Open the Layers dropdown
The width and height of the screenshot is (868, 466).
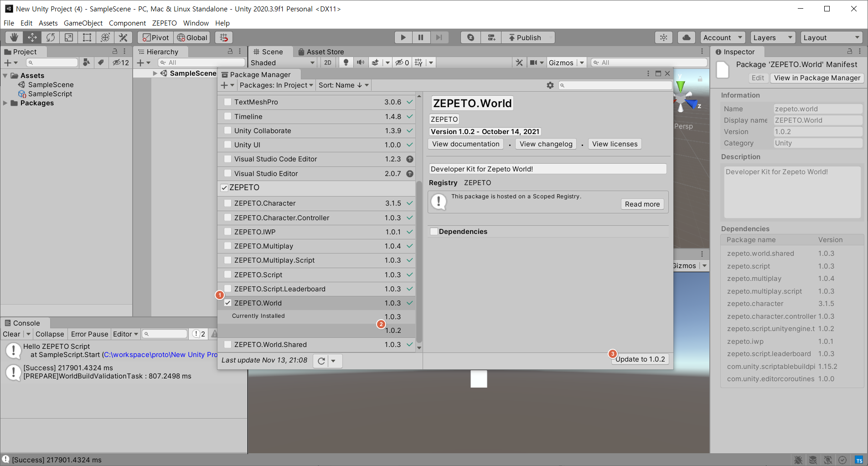[x=773, y=37]
